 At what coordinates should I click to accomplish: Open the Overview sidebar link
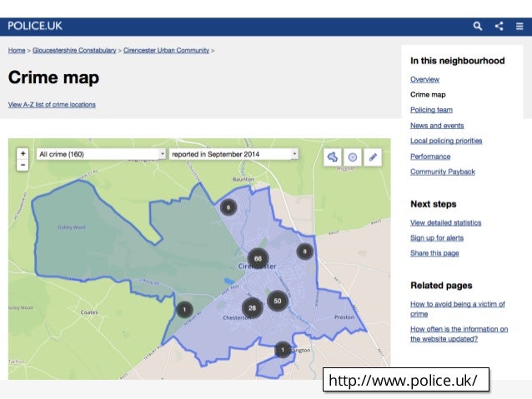tap(424, 79)
